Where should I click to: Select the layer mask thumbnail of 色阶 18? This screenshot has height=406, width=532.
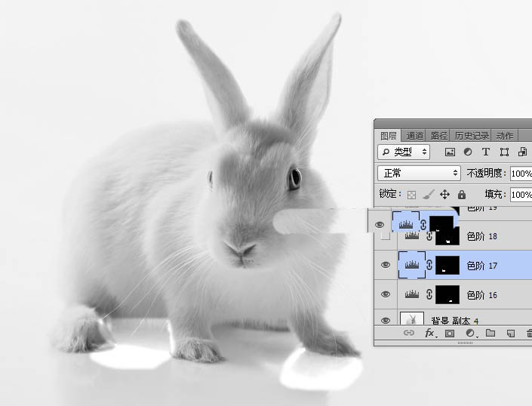(447, 236)
